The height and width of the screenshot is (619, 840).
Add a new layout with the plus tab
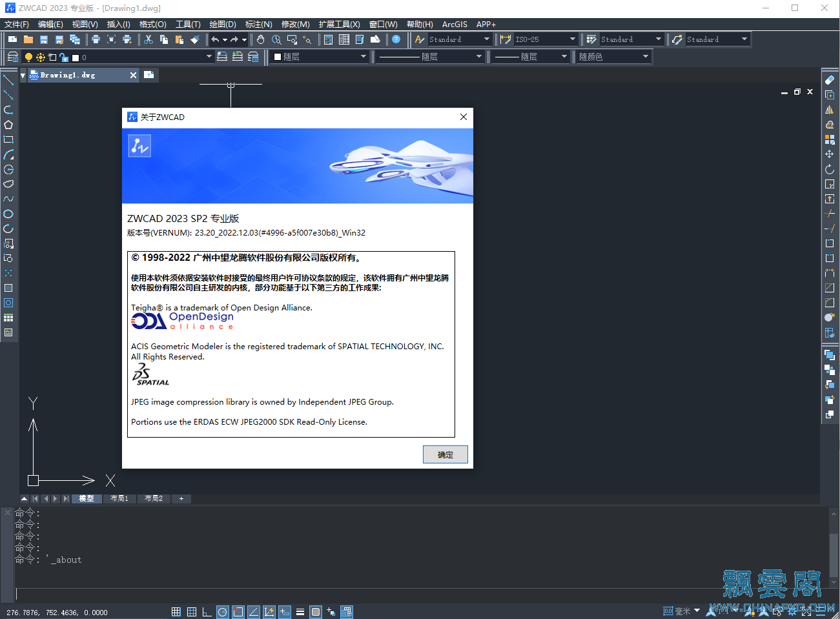[x=181, y=498]
